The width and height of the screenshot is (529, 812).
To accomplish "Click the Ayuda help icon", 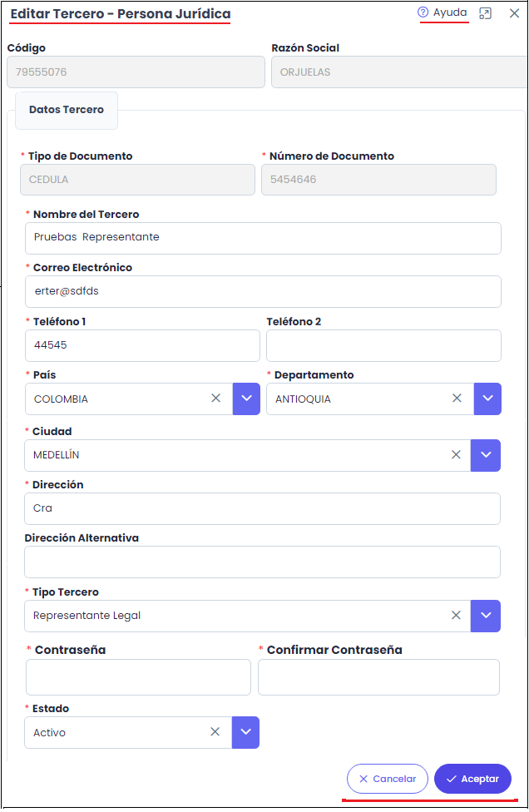I will point(423,12).
